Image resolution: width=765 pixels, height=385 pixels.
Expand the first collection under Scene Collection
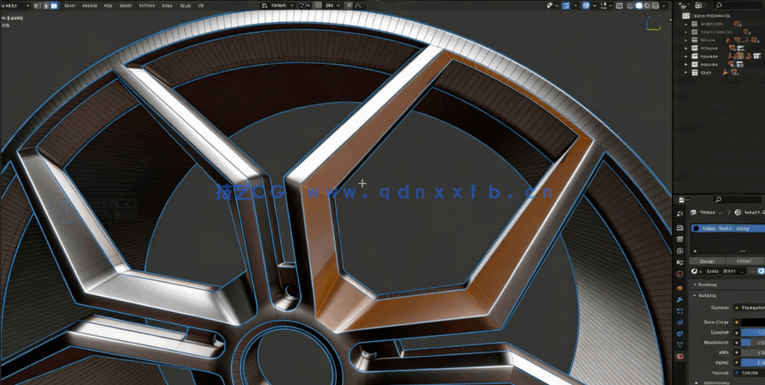686,23
